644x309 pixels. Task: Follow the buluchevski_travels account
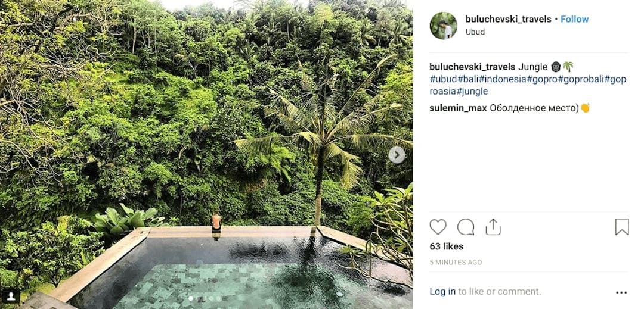575,19
